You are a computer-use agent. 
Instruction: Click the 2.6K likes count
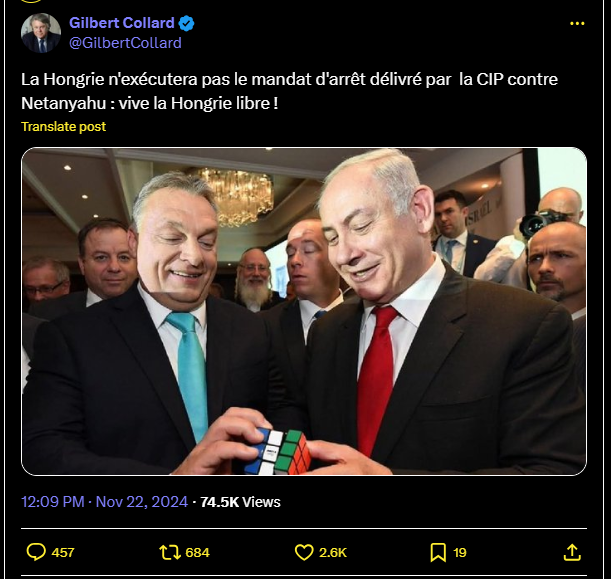click(x=333, y=553)
